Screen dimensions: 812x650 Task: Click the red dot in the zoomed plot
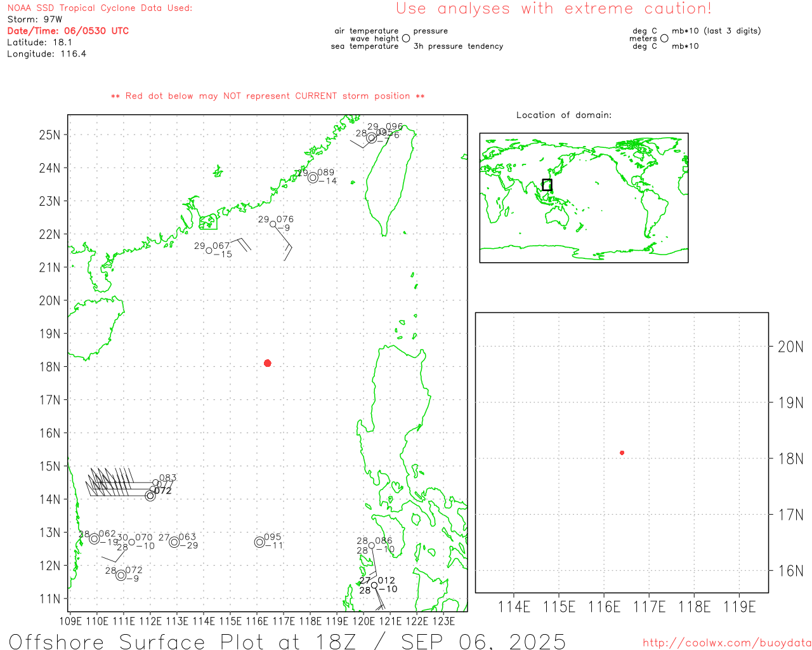[622, 453]
